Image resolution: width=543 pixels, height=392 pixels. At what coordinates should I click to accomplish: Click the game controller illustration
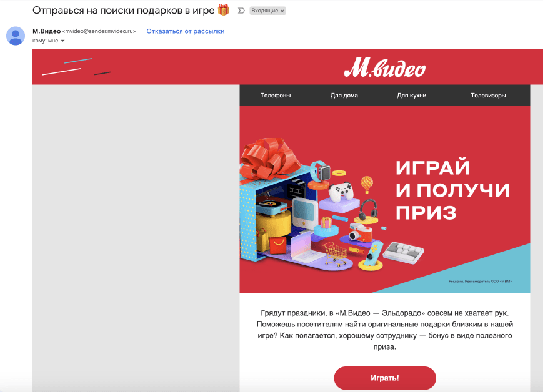pyautogui.click(x=341, y=192)
